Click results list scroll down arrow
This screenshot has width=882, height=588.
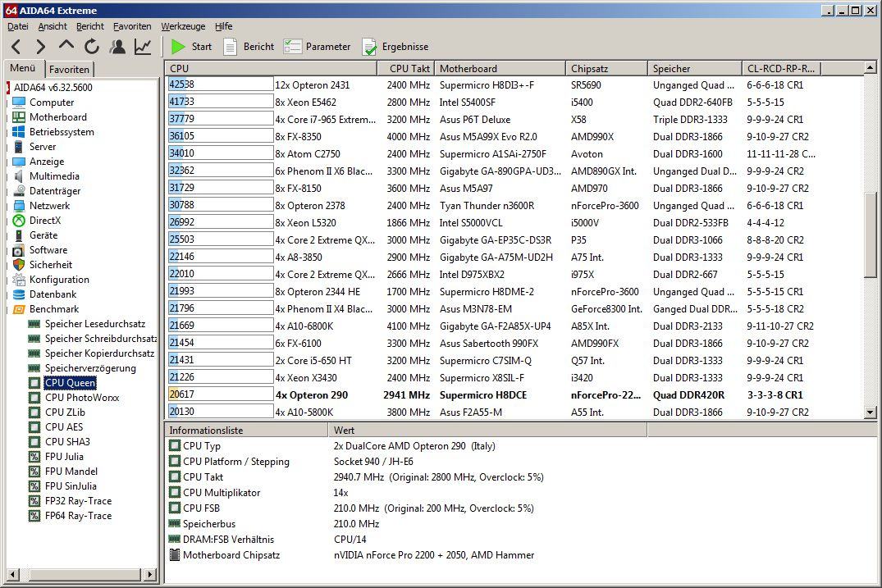[871, 412]
